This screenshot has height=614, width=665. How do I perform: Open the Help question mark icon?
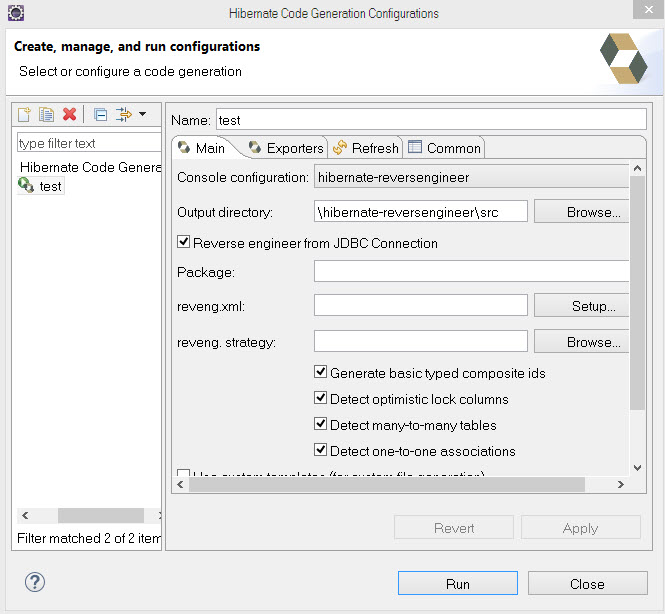point(35,582)
